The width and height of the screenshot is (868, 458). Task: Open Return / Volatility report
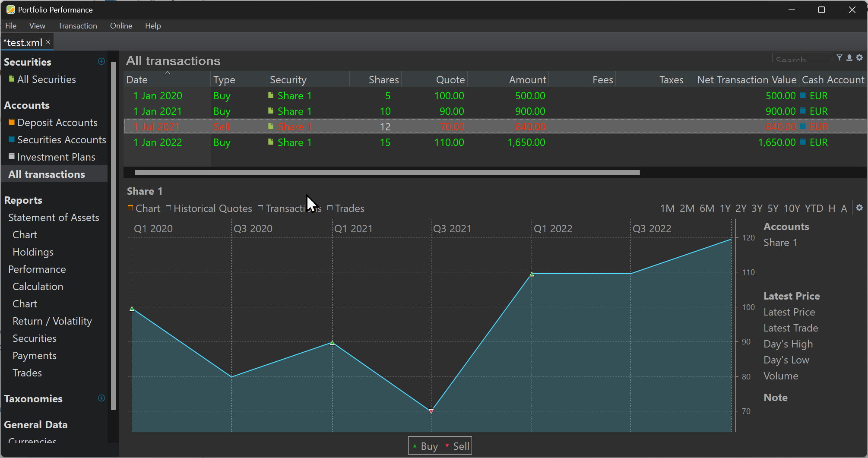coord(52,321)
